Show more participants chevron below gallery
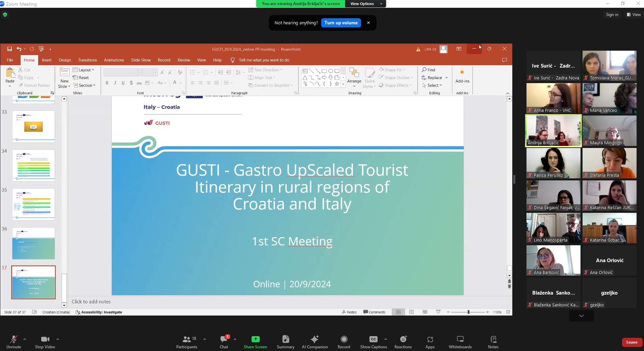 [x=581, y=316]
